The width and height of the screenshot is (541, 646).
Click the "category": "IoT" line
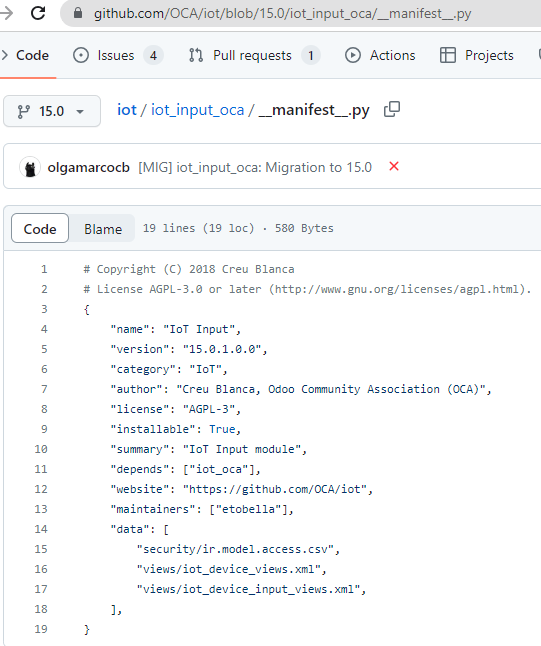(169, 369)
